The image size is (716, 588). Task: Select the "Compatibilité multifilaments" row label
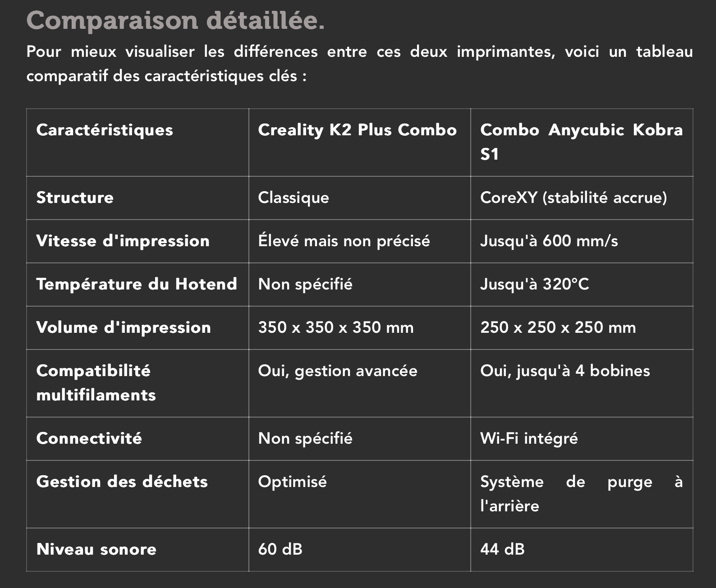(x=96, y=383)
